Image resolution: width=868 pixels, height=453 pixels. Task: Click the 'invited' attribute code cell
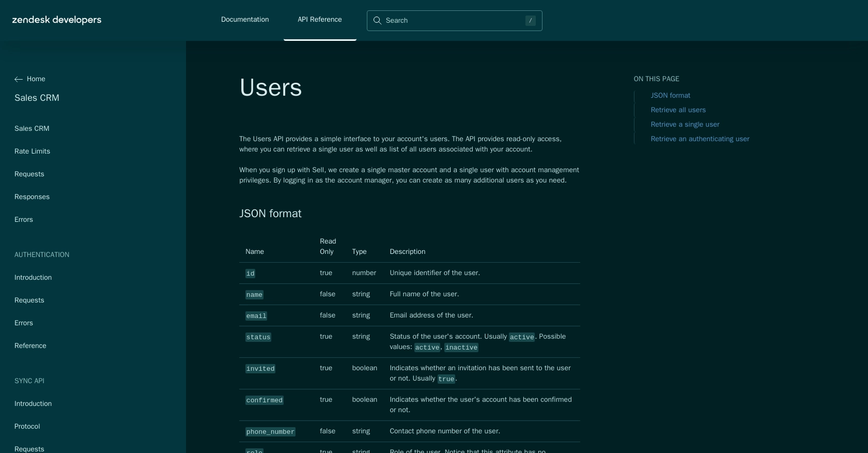260,369
